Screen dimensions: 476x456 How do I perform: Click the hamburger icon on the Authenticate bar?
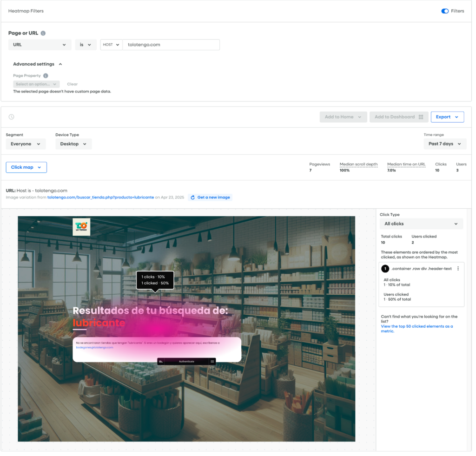pyautogui.click(x=212, y=361)
